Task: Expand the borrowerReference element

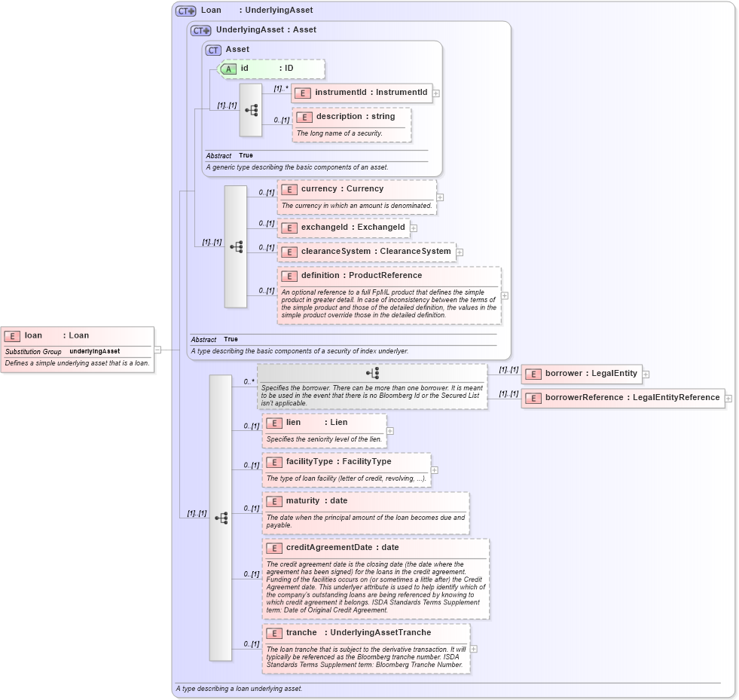Action: [x=728, y=398]
